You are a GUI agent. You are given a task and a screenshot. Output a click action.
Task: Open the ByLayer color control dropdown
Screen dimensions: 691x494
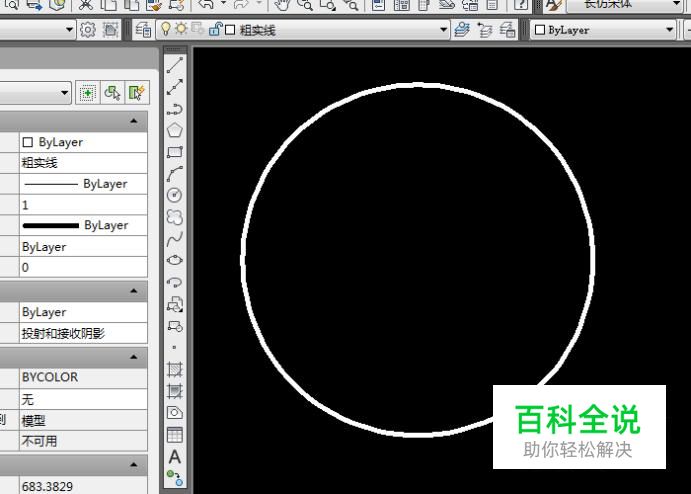[669, 30]
